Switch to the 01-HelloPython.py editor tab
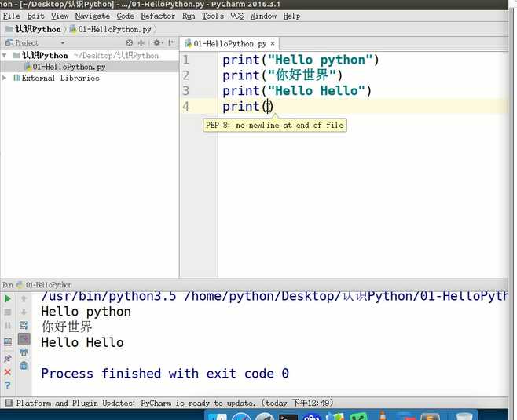This screenshot has height=420, width=517. (229, 44)
